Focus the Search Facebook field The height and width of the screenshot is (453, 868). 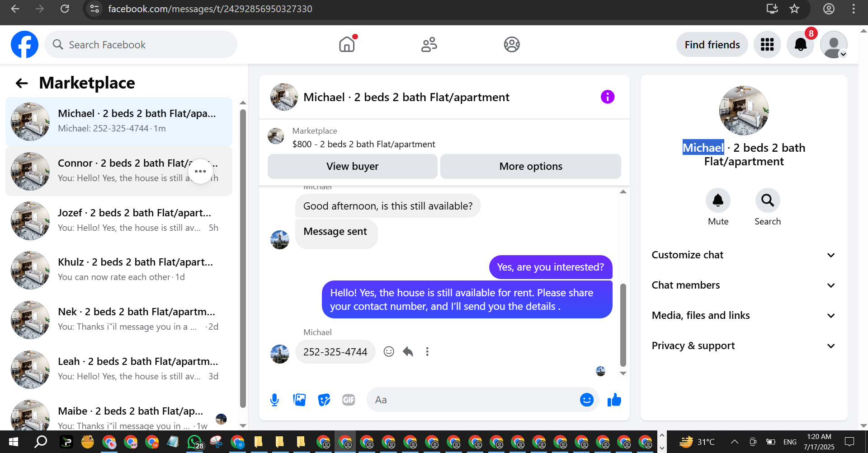click(141, 45)
